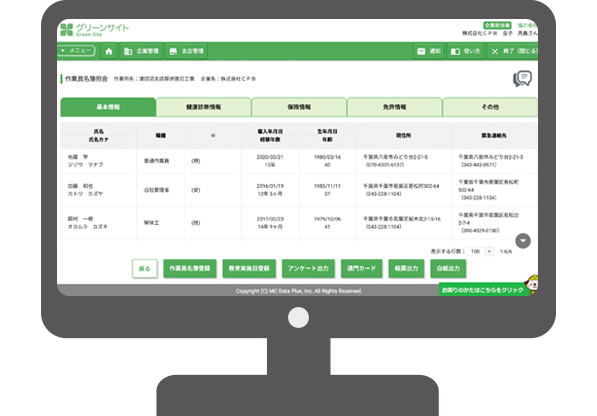Click the 作業員名簿登録 button
The width and height of the screenshot is (597, 416).
[190, 268]
